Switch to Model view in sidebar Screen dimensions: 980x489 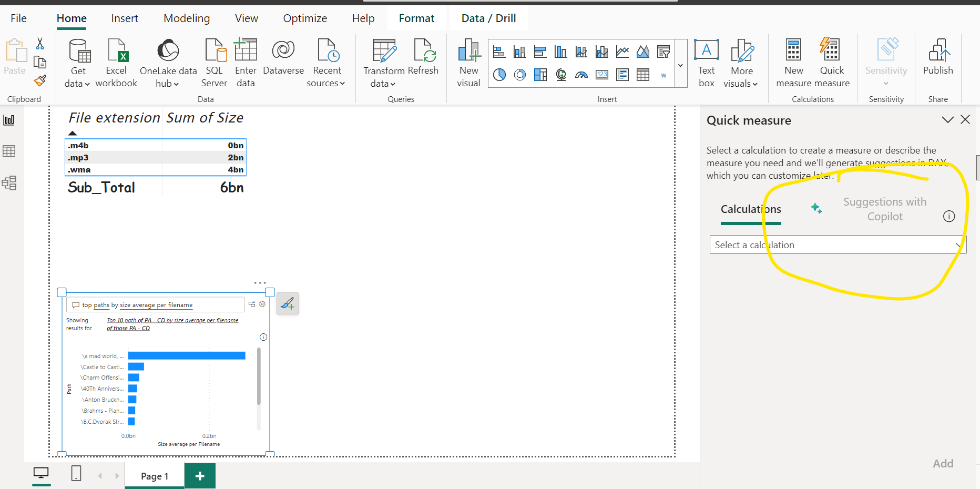(x=9, y=183)
